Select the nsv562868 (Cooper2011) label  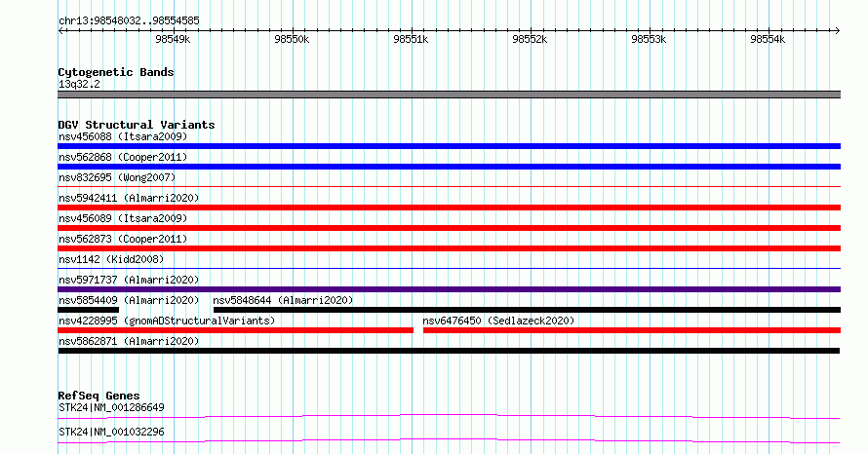click(123, 157)
